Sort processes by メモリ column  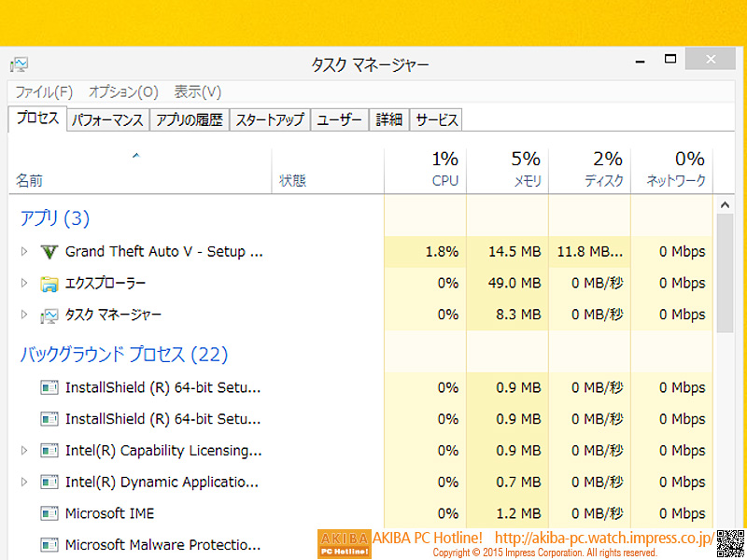coord(507,171)
